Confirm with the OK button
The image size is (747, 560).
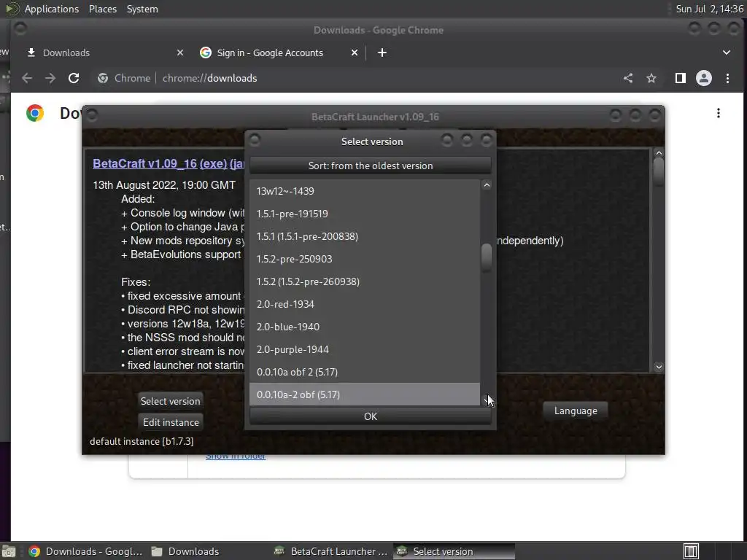coord(370,416)
